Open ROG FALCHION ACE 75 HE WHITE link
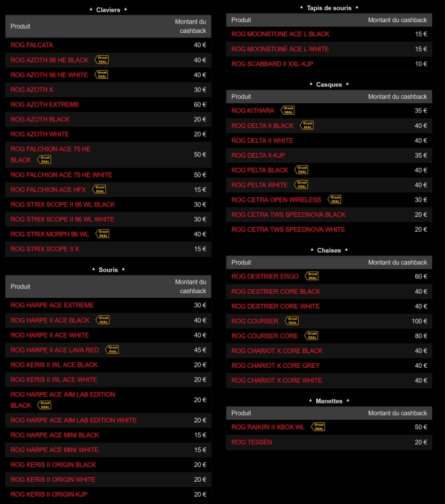This screenshot has width=445, height=504. click(61, 175)
